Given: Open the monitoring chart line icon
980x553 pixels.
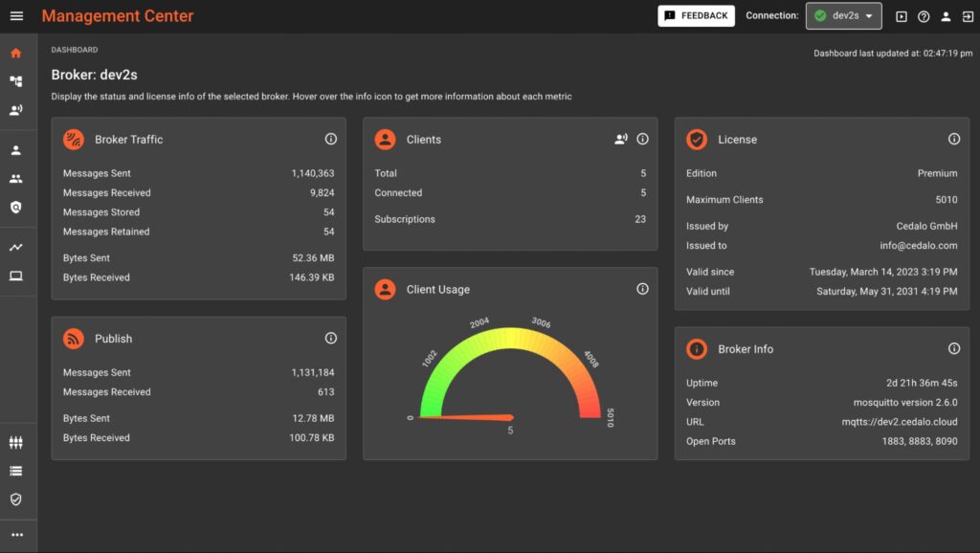Looking at the screenshot, I should point(16,248).
